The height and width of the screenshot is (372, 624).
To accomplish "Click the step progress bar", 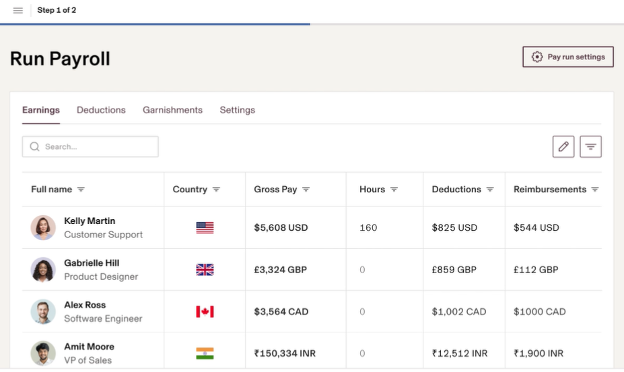I will click(x=312, y=24).
